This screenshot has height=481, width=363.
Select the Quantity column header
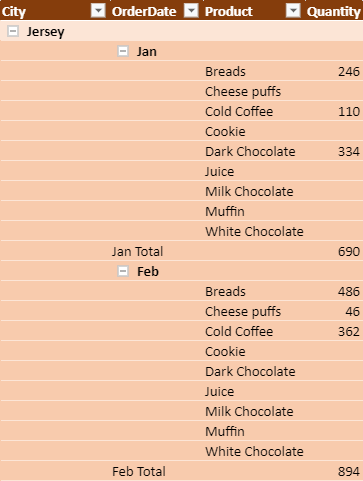(333, 12)
